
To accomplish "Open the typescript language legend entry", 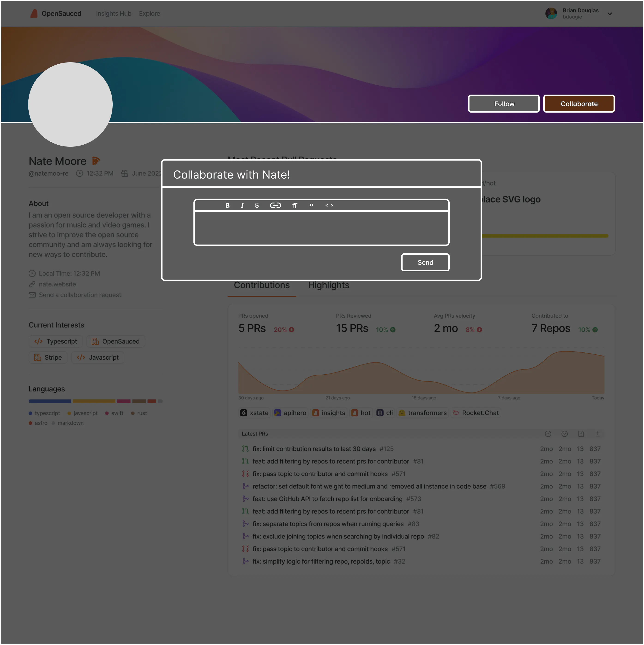I will [x=44, y=413].
